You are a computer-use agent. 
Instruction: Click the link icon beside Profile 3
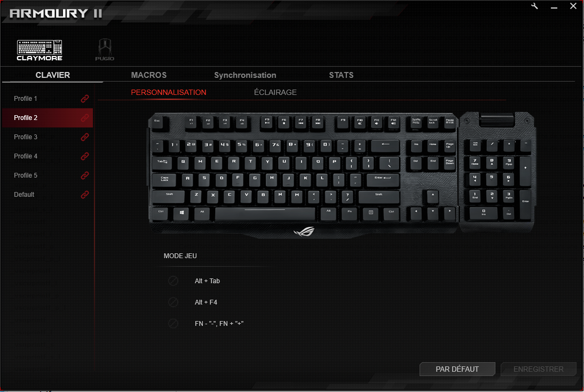85,137
